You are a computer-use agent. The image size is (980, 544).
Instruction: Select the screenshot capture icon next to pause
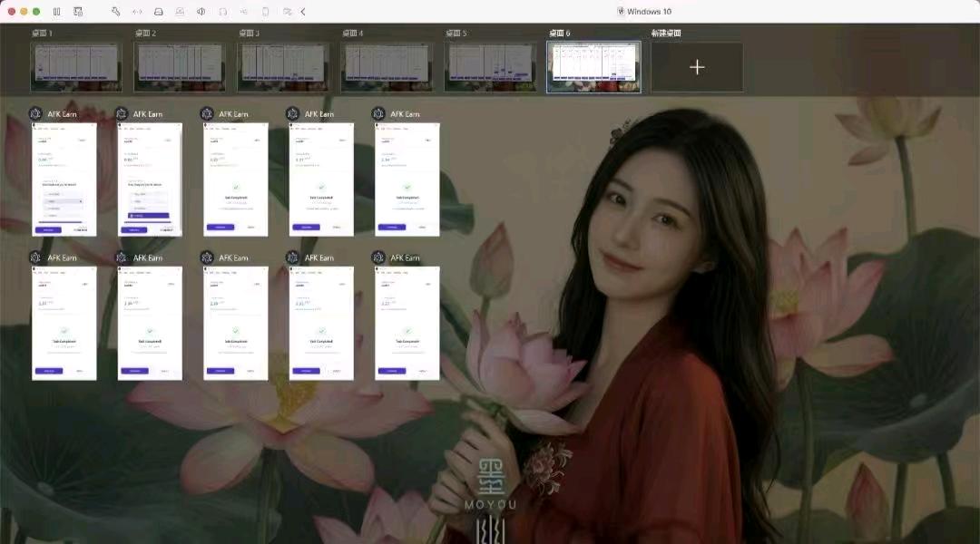coord(78,11)
